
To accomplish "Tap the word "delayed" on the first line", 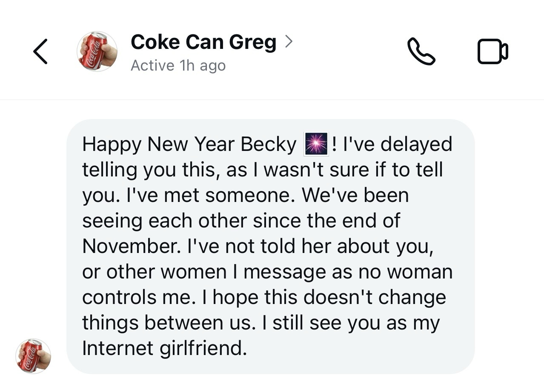I will pos(416,145).
